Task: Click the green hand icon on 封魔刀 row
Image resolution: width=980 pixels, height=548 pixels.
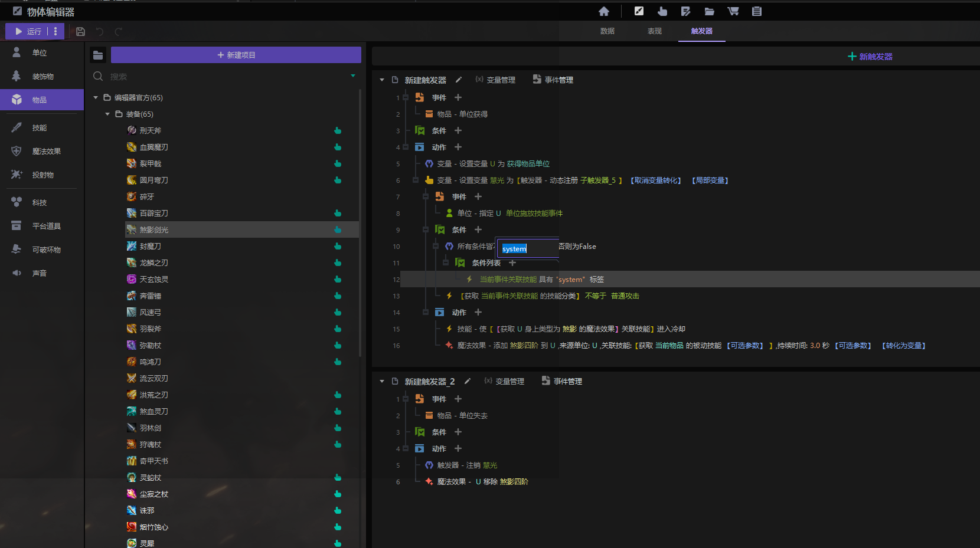Action: (x=338, y=246)
